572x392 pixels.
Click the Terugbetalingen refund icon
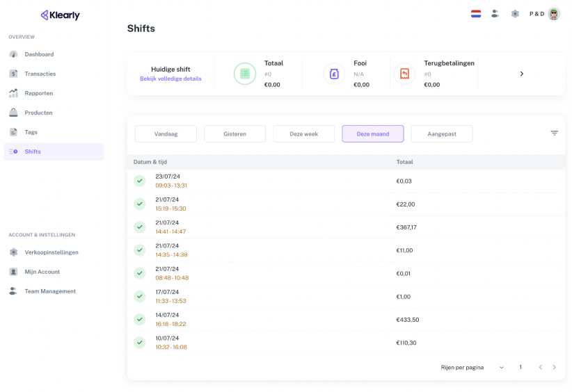point(404,74)
